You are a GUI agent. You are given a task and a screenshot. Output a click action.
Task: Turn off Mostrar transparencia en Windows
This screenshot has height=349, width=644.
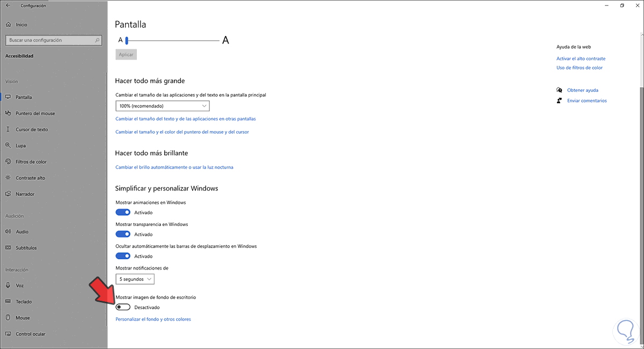tap(123, 234)
